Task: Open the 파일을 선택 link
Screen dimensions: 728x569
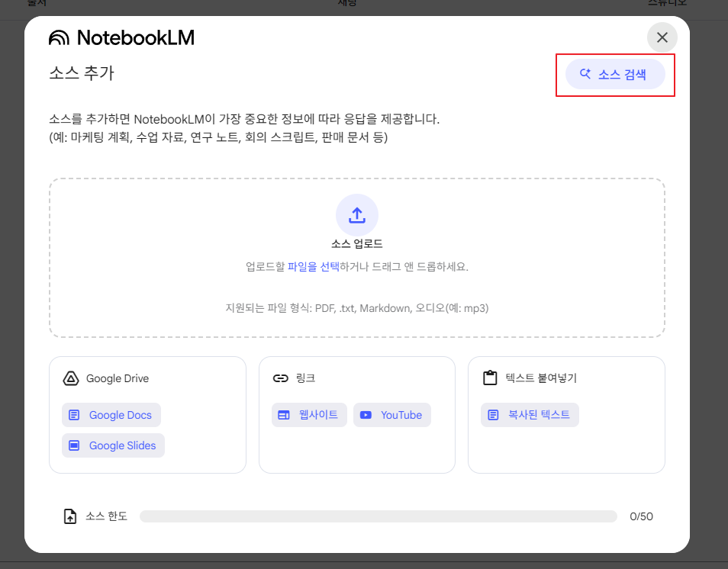Action: coord(314,267)
